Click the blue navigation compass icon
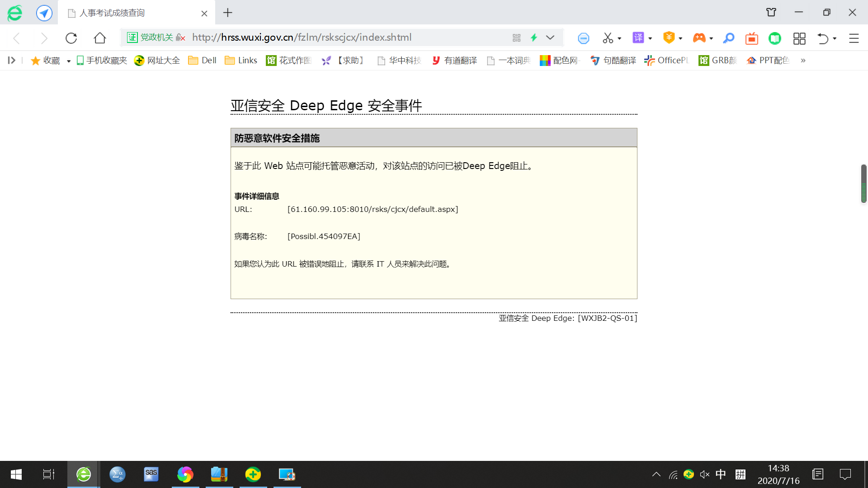The image size is (868, 488). (44, 13)
